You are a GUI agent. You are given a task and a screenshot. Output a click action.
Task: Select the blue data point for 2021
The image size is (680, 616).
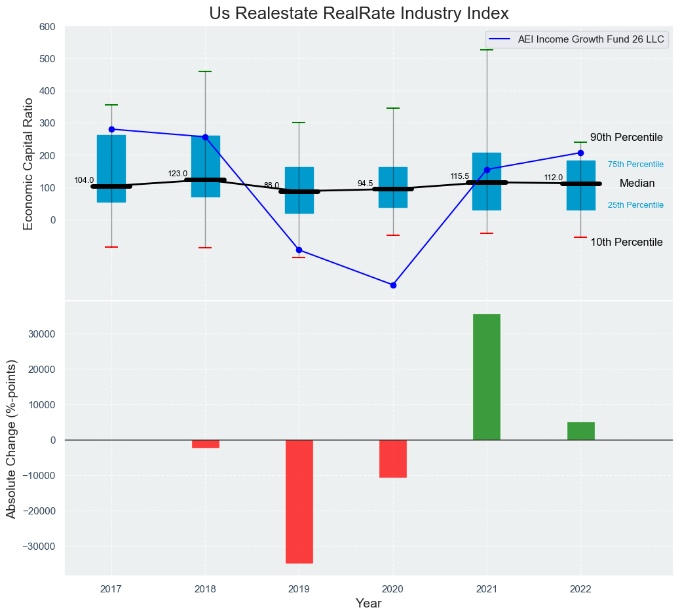[x=487, y=170]
